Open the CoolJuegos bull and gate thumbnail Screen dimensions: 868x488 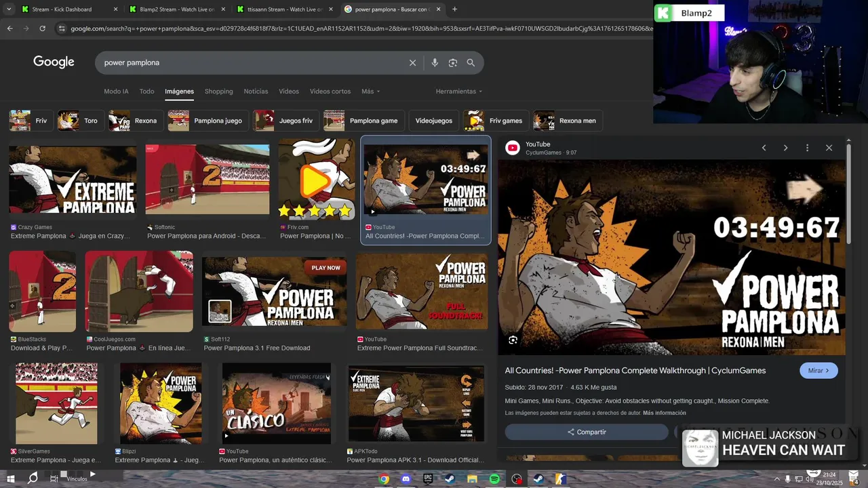[x=139, y=291]
